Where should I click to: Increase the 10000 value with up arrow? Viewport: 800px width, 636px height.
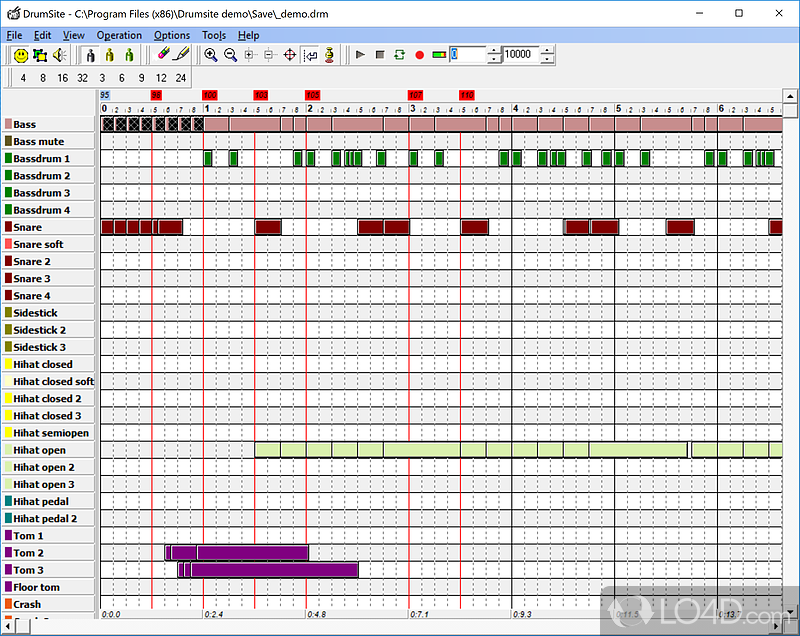(x=547, y=50)
